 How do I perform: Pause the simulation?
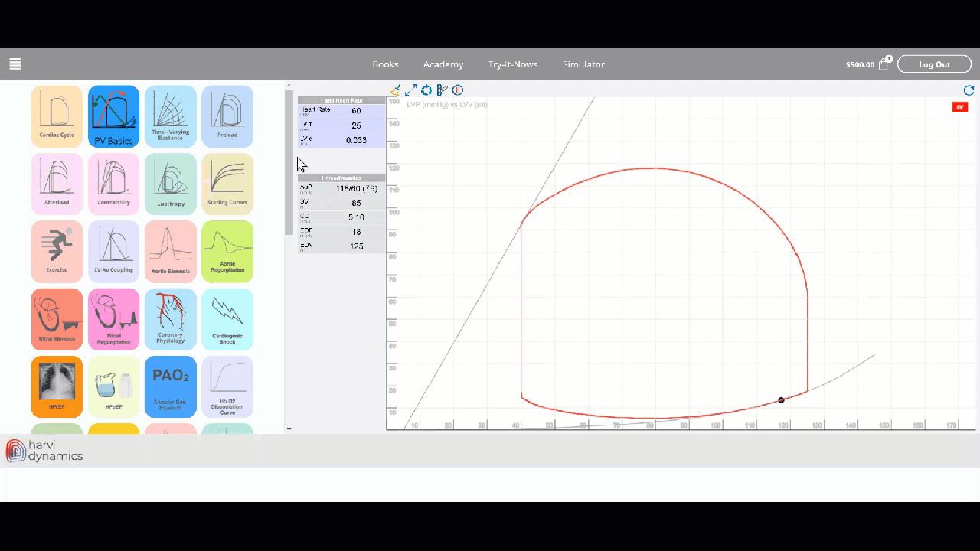pyautogui.click(x=458, y=90)
